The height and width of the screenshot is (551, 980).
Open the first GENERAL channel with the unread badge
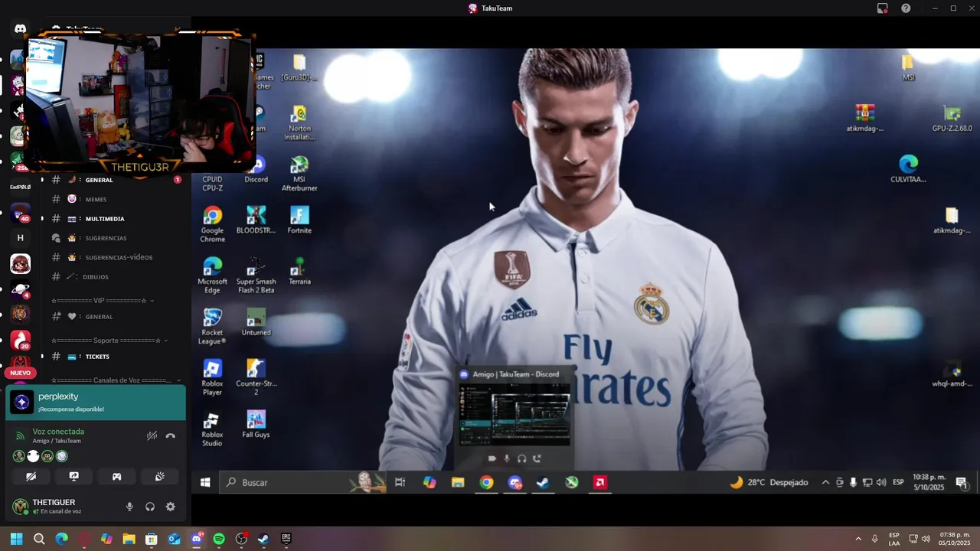point(115,180)
